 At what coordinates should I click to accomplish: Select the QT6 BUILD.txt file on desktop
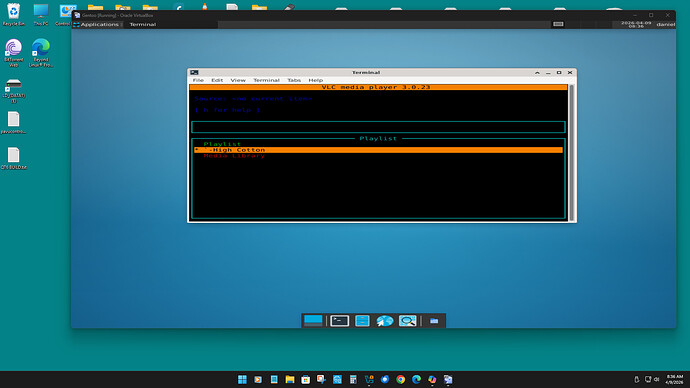click(14, 158)
